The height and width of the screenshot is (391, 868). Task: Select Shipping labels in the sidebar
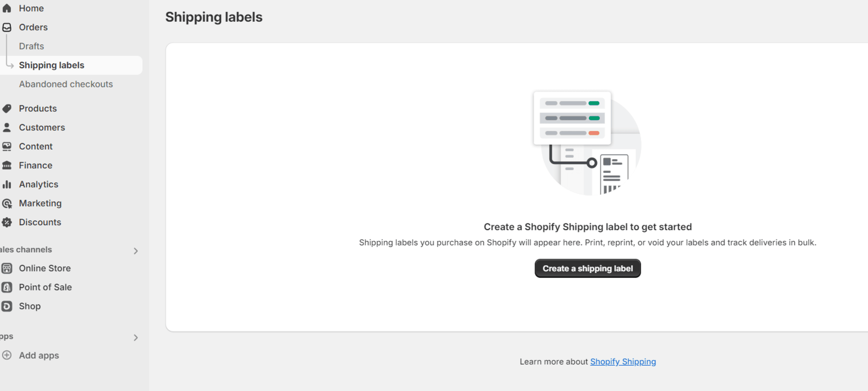click(x=52, y=65)
